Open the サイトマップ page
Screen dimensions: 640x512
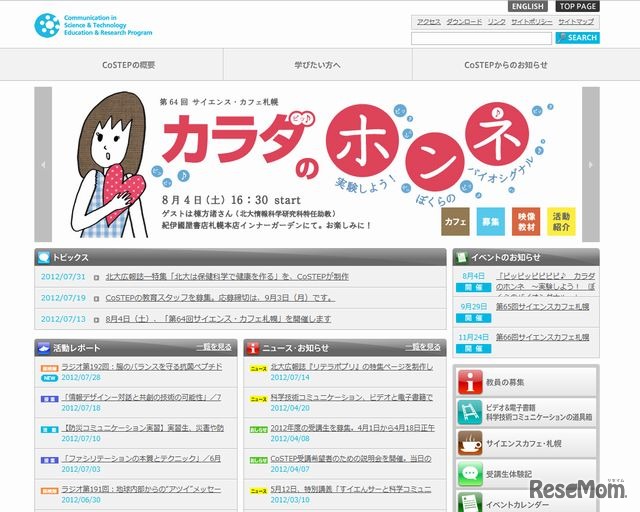[x=576, y=22]
